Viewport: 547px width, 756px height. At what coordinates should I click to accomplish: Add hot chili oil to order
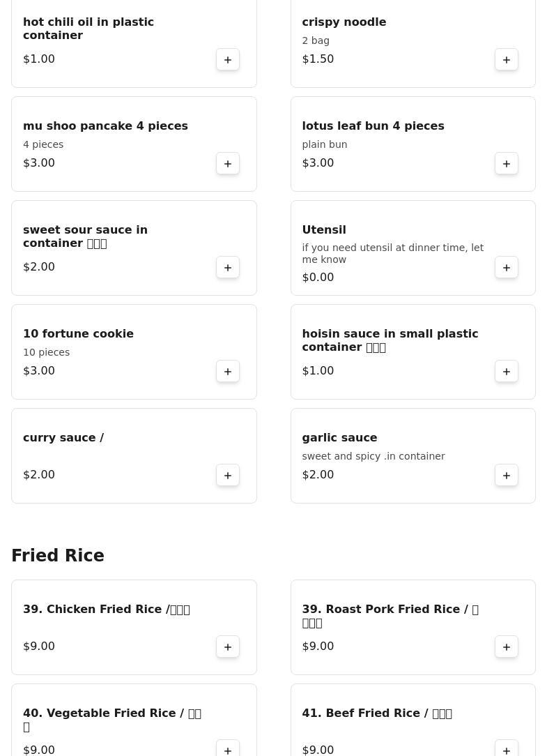pos(228,60)
